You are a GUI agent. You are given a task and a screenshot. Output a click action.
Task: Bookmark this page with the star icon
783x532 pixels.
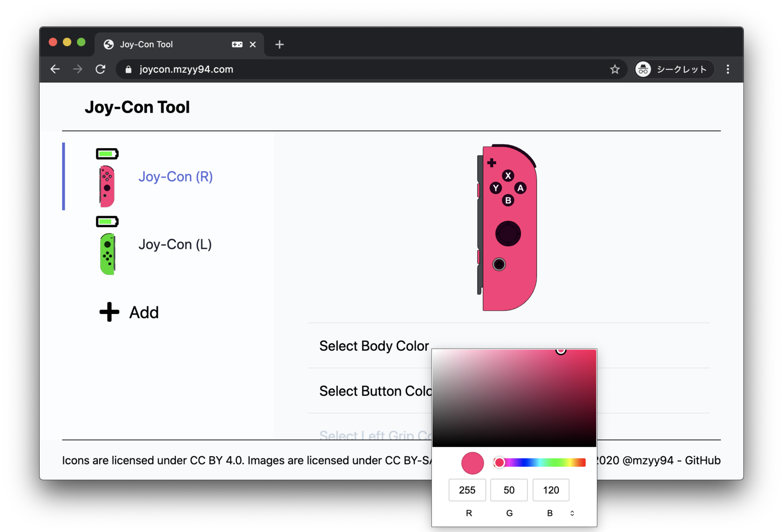tap(615, 69)
